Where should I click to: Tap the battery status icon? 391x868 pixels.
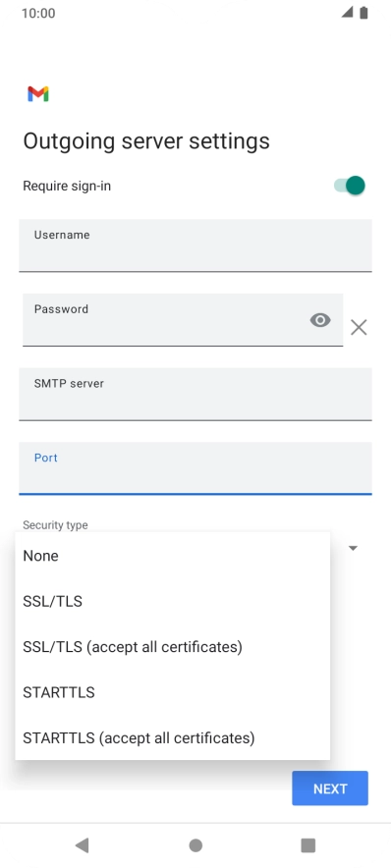363,12
